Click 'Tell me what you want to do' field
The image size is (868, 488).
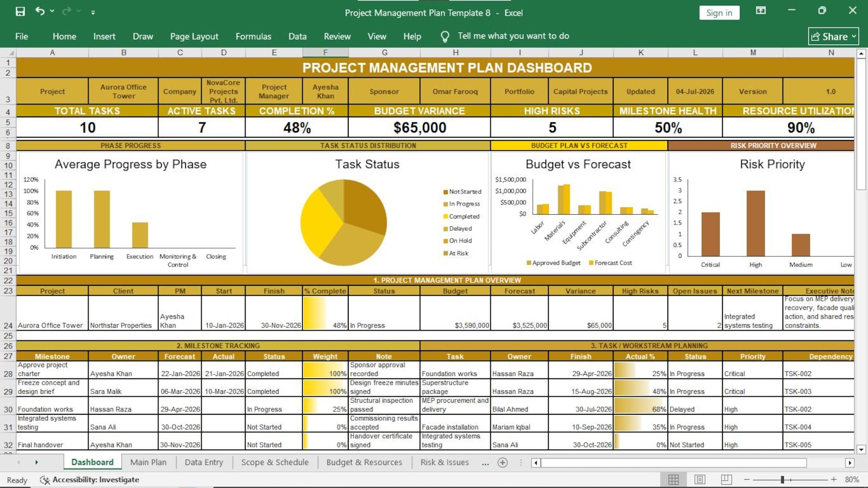click(513, 36)
